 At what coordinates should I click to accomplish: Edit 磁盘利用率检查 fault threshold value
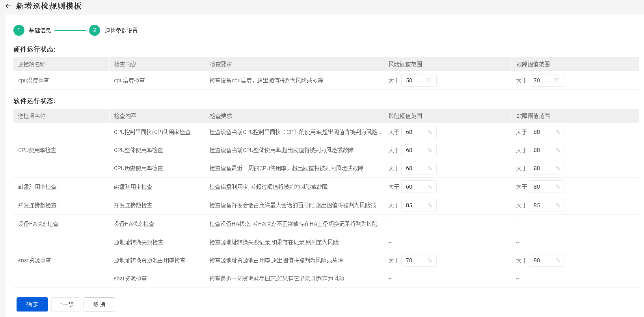point(542,187)
